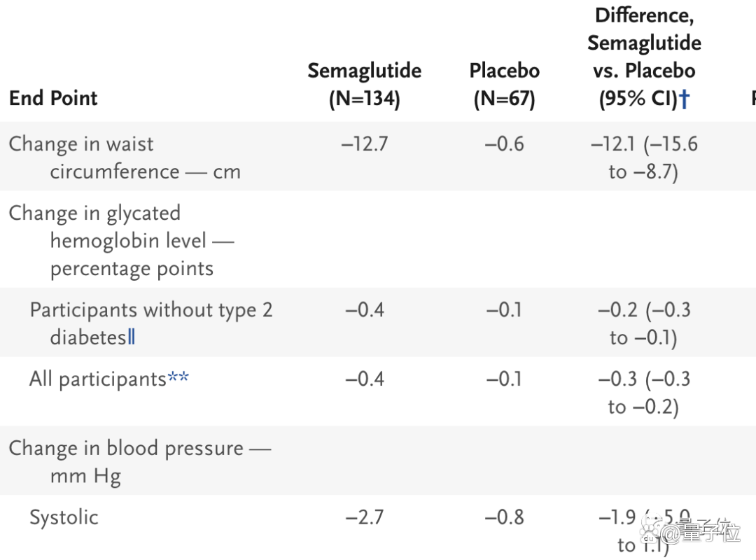The image size is (756, 560).
Task: Click the -12.1 (-15.6 to -8.7) difference cell
Action: [x=644, y=157]
